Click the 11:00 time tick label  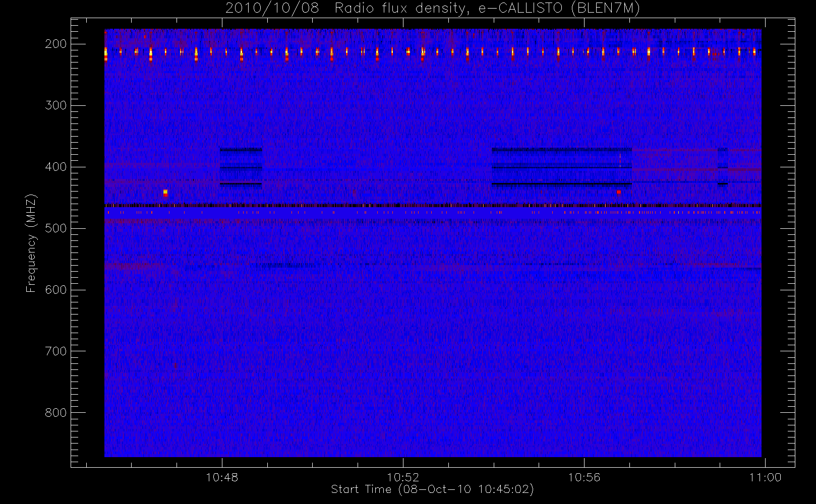pos(765,477)
